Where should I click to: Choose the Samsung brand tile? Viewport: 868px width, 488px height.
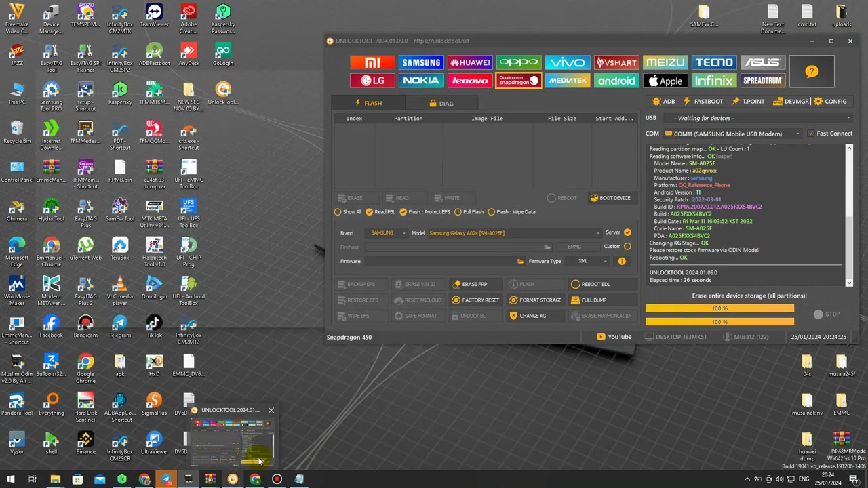421,62
